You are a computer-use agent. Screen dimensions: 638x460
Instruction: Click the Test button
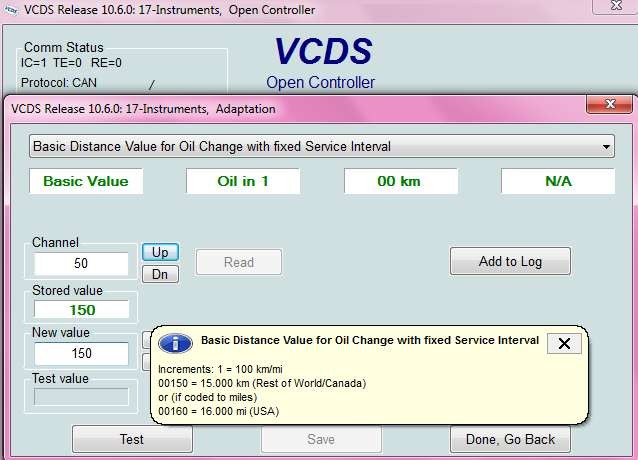(132, 439)
